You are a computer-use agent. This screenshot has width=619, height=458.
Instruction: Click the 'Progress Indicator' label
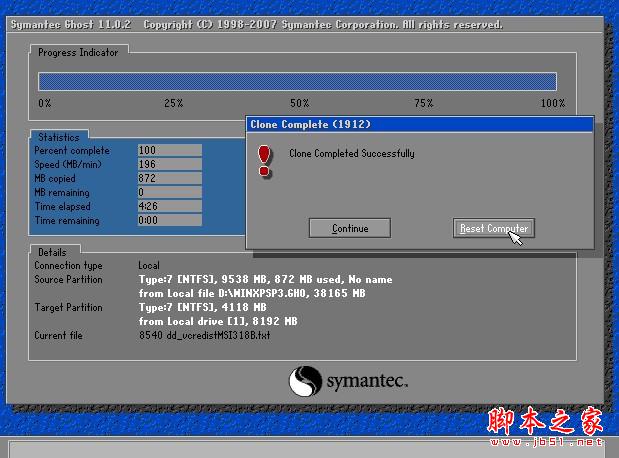click(x=78, y=52)
